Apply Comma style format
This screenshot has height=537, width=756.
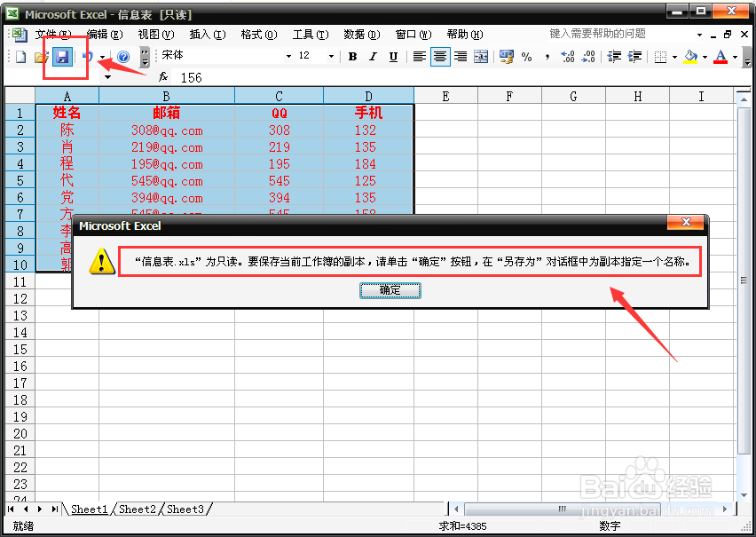(547, 57)
